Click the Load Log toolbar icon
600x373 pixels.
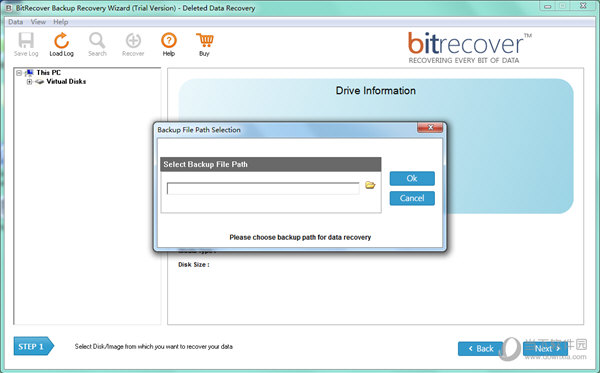tap(61, 40)
